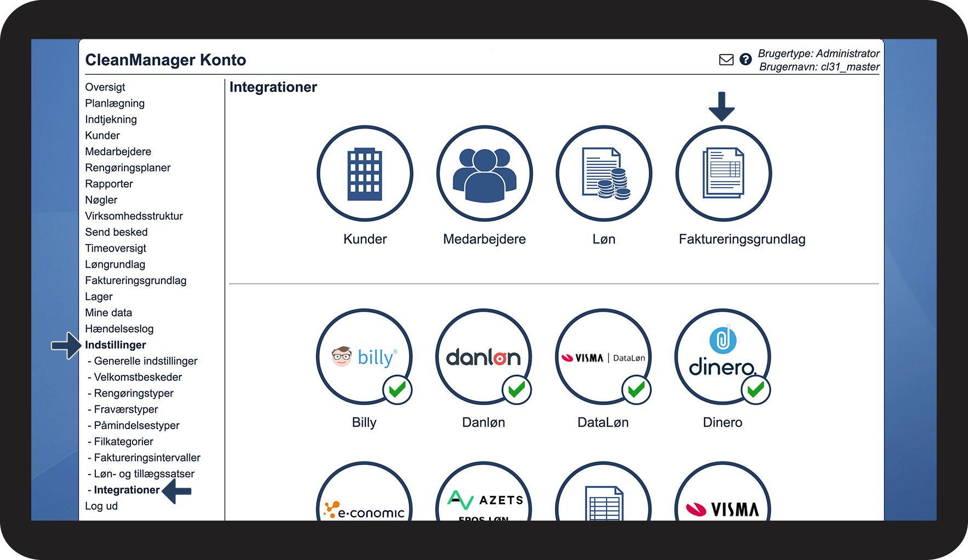The height and width of the screenshot is (560, 968).
Task: Click the Brugertype: Administrator text
Action: (x=819, y=54)
